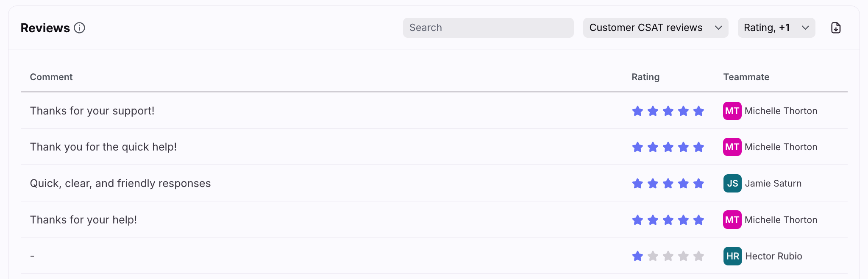This screenshot has width=868, height=279.
Task: Click the info icon beside Reviews
Action: [x=79, y=28]
